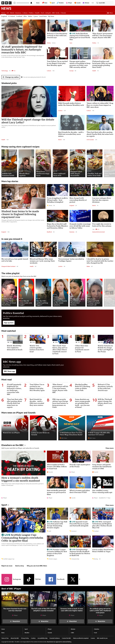Viewport: 115px width, 644px height.
Task: Select Scotland in the regional sub-navigation
Action: tap(19, 16)
